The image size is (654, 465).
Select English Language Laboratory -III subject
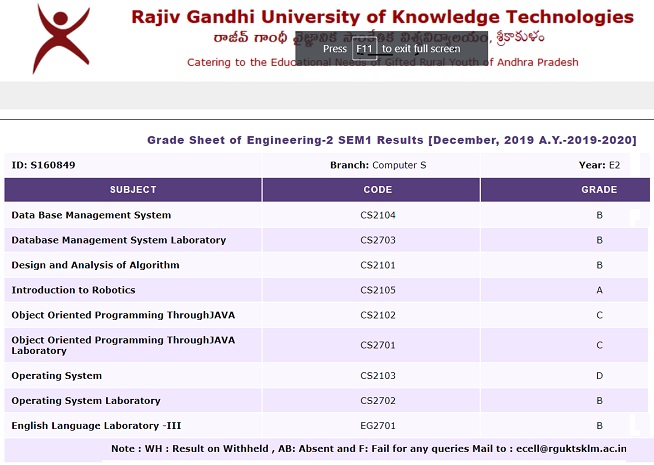(x=96, y=426)
